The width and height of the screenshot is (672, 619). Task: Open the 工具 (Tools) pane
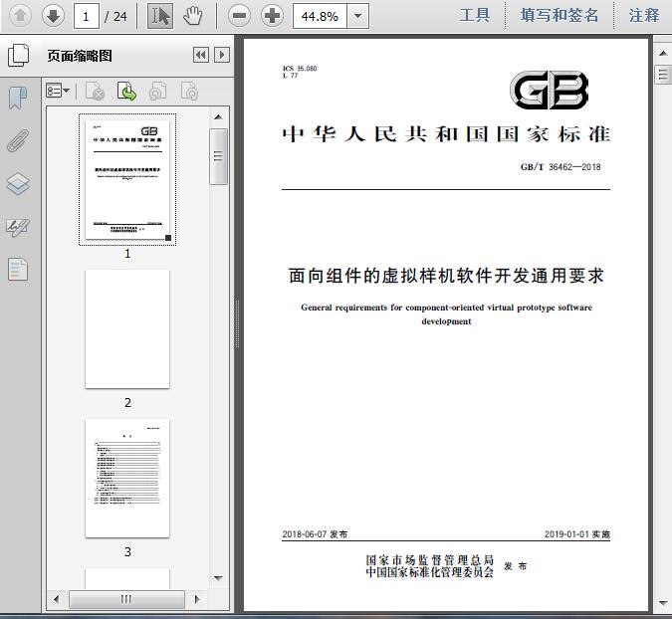[x=475, y=15]
